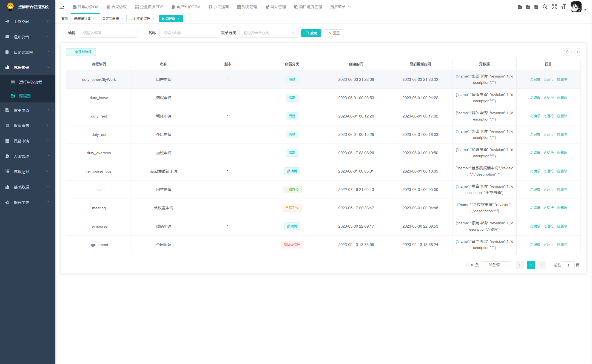Click 编辑 for the duty_leave row
The width and height of the screenshot is (592, 364).
coord(535,98)
